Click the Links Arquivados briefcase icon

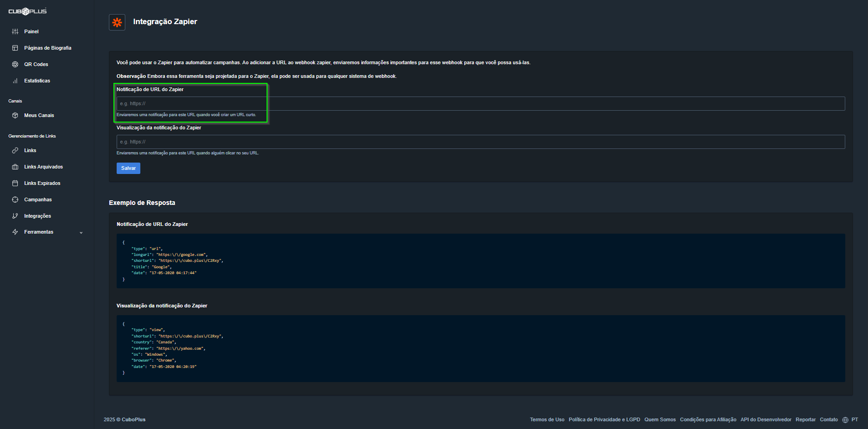click(15, 167)
